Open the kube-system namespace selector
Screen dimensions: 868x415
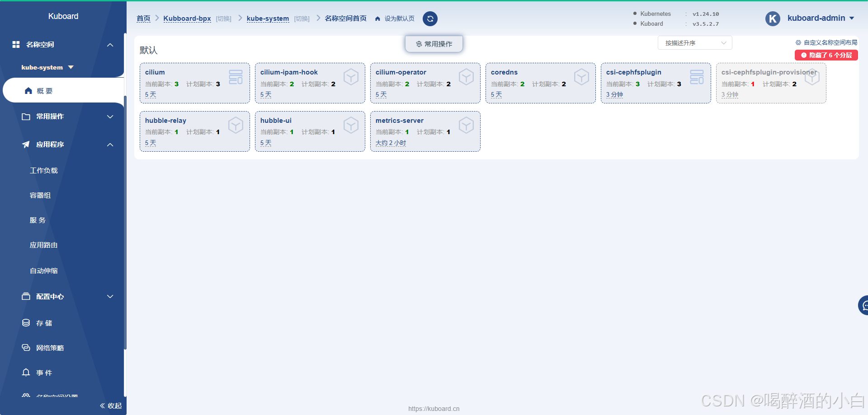pos(47,67)
